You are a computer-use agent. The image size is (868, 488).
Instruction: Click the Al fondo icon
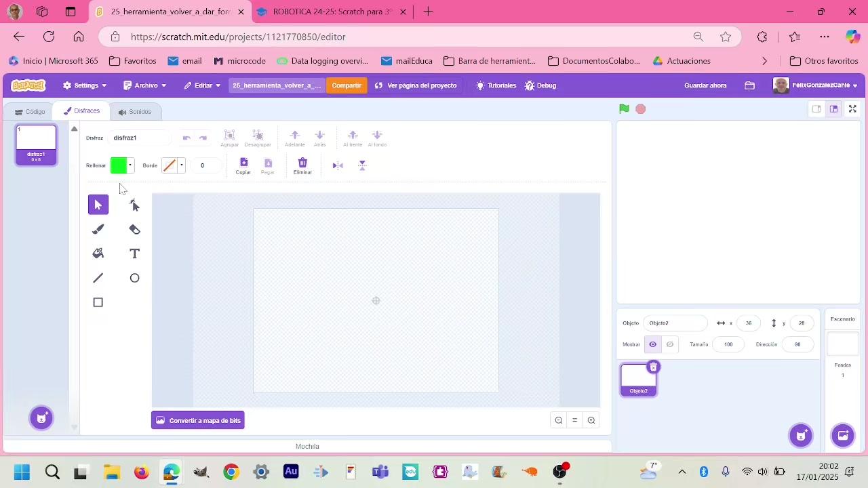378,135
